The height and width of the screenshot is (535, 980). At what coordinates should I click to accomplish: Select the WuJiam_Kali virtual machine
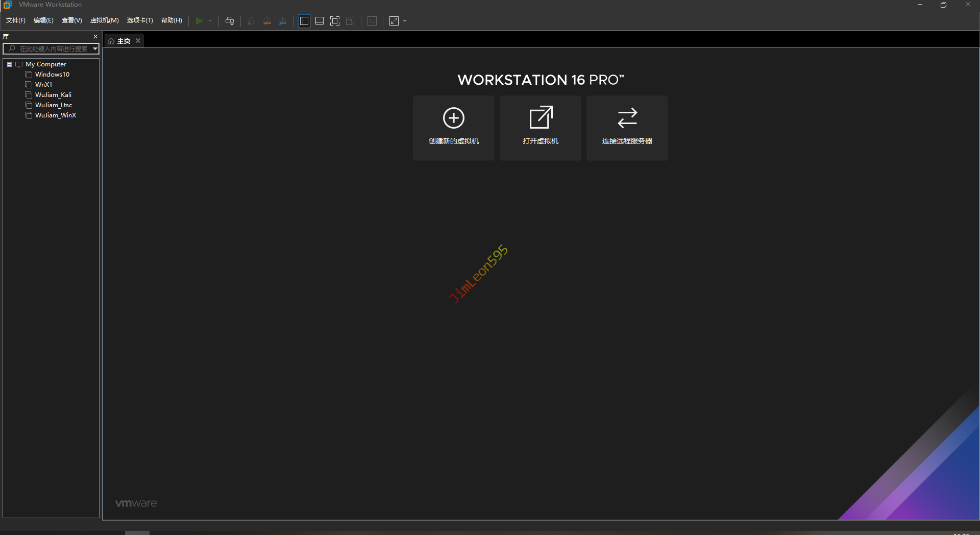tap(53, 95)
